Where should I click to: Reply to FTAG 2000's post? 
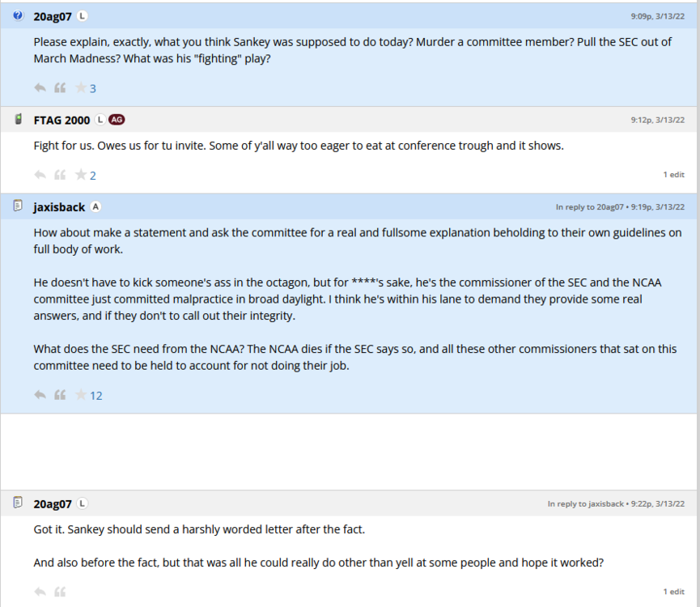click(40, 175)
